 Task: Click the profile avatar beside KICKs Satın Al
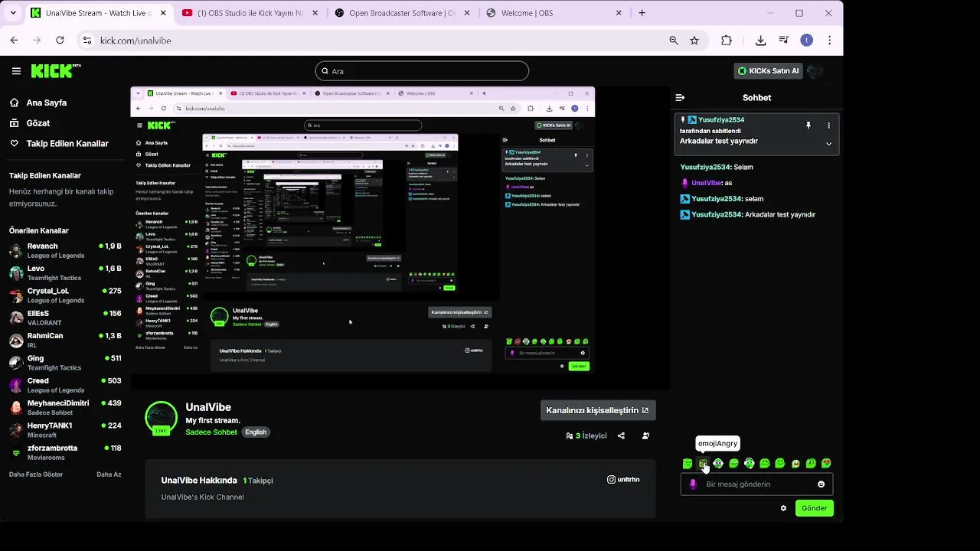point(815,71)
